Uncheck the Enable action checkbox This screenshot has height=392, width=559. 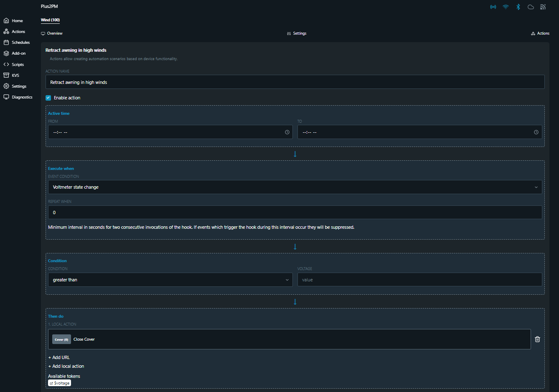(48, 98)
